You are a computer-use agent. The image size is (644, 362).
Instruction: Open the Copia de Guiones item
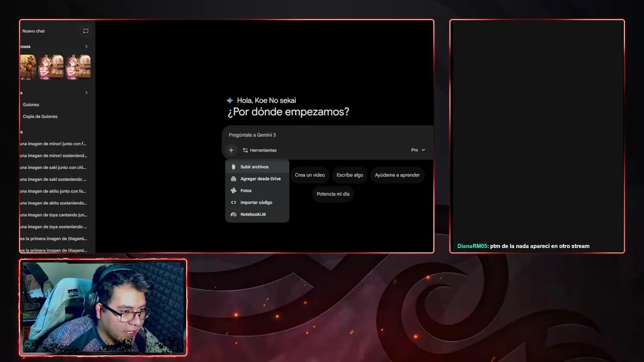click(x=40, y=117)
